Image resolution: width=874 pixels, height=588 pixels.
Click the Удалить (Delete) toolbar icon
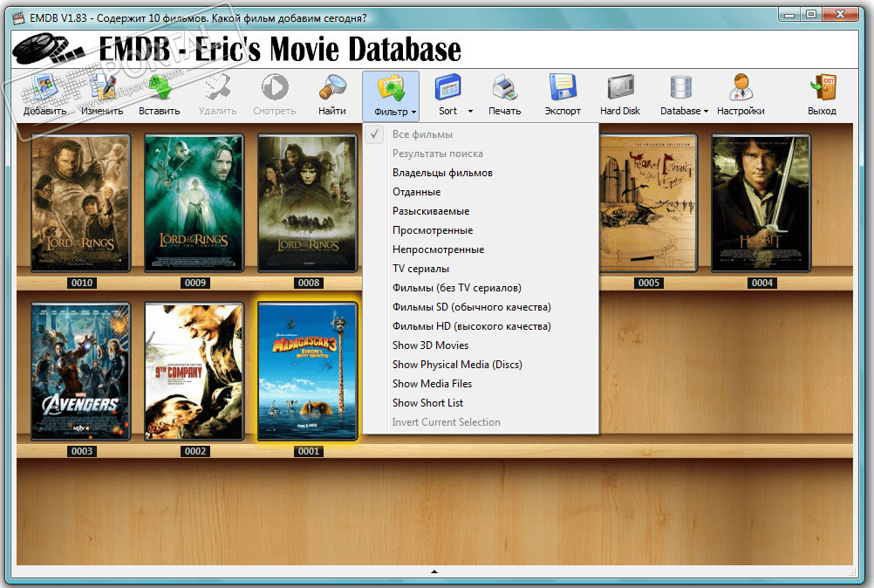click(217, 88)
